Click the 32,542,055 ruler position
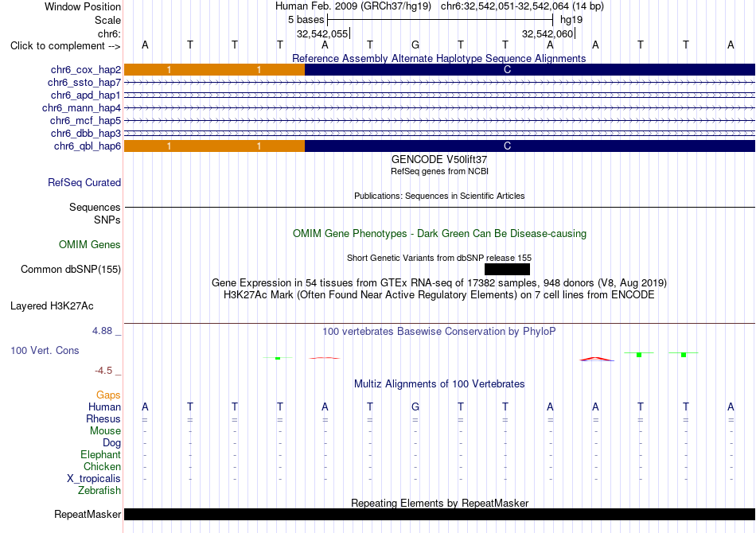Screen dimensions: 756x533 point(322,33)
